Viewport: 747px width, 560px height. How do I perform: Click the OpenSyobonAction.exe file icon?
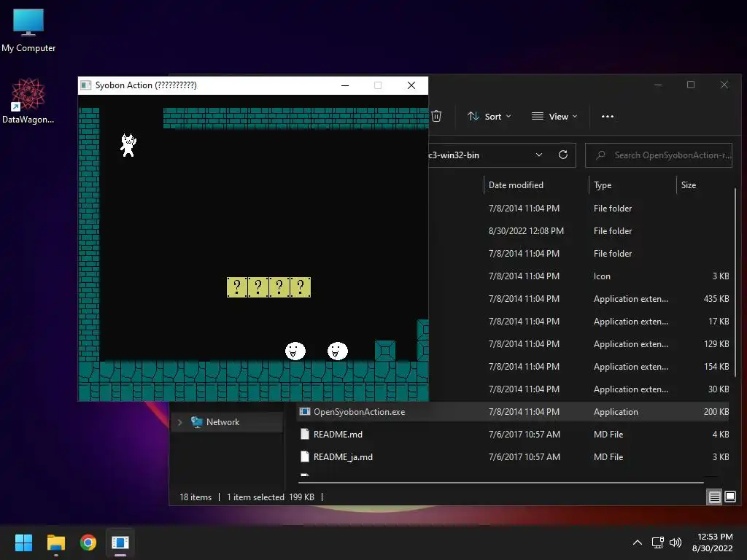click(305, 412)
